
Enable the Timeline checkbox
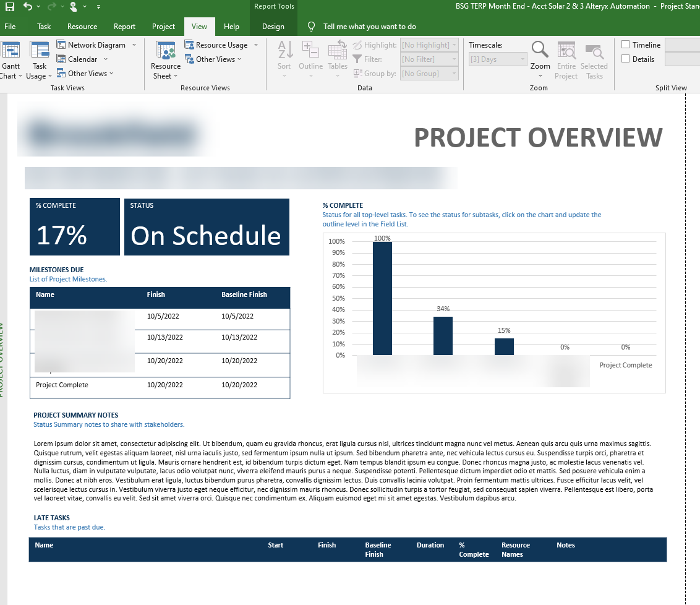pos(625,44)
